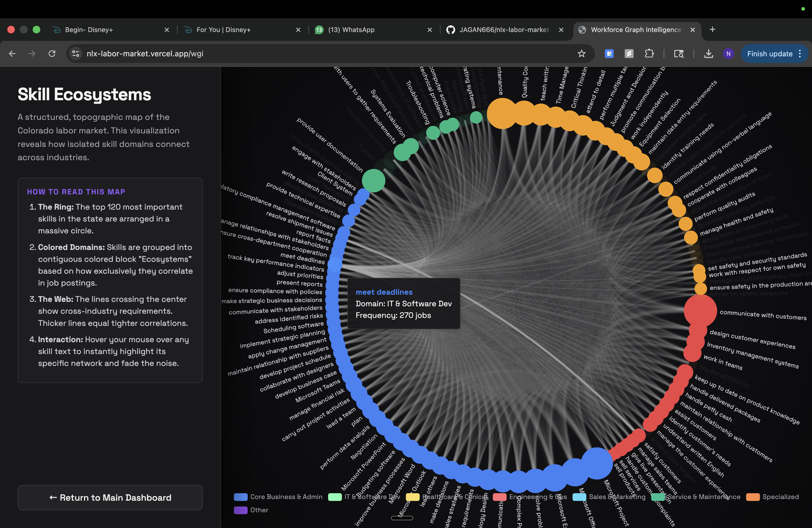The height and width of the screenshot is (528, 812).
Task: Switch to the WhatsApp tab
Action: coord(351,30)
